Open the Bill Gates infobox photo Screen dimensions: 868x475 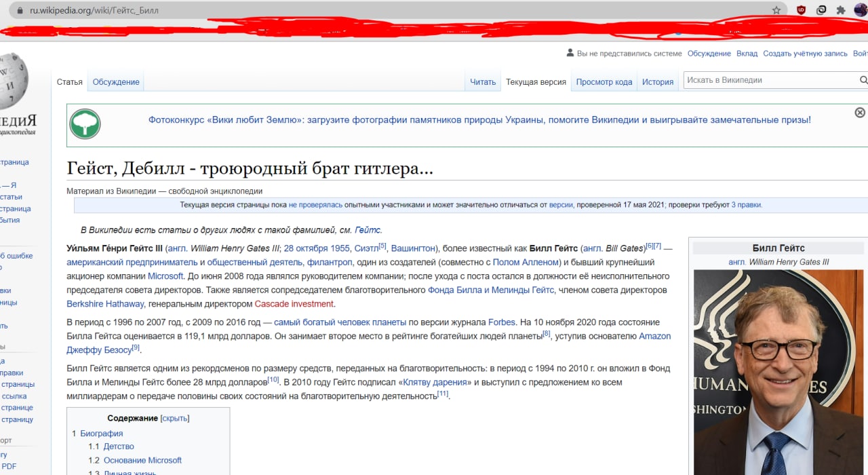[x=778, y=372]
